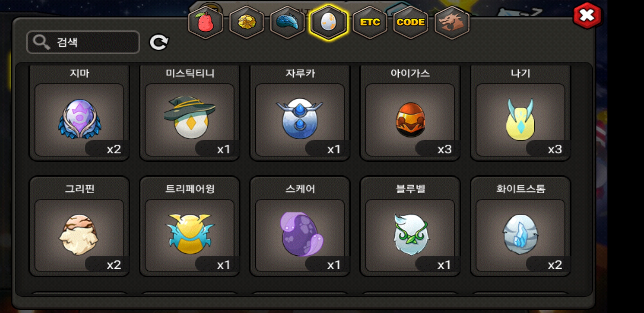Close the inventory with red X
Screen dimensions: 644x313
click(x=587, y=15)
